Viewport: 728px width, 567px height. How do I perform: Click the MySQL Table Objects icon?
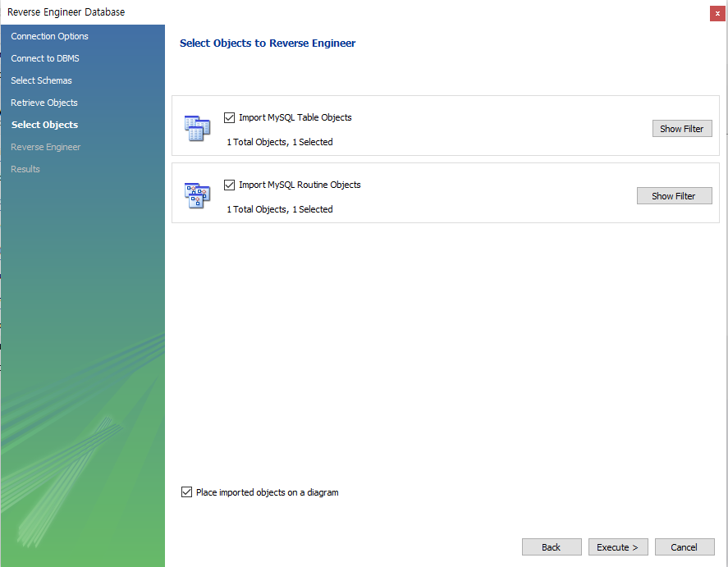coord(197,129)
